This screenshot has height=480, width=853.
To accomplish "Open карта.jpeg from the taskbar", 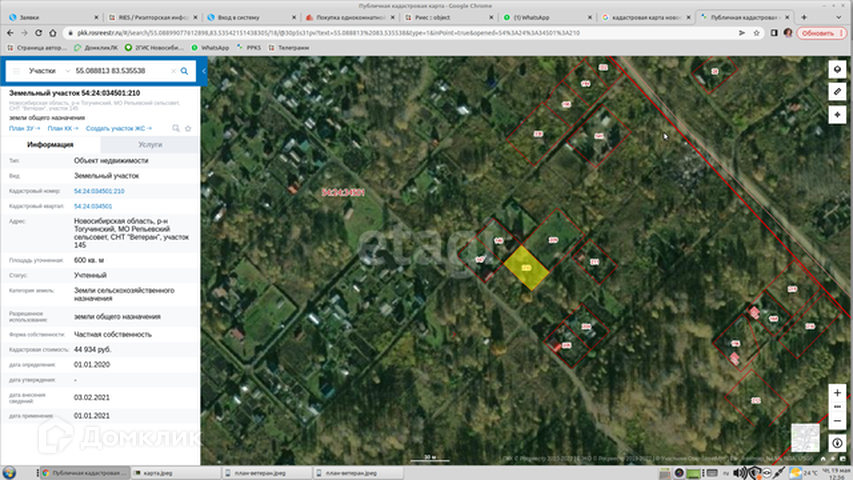I will [176, 473].
